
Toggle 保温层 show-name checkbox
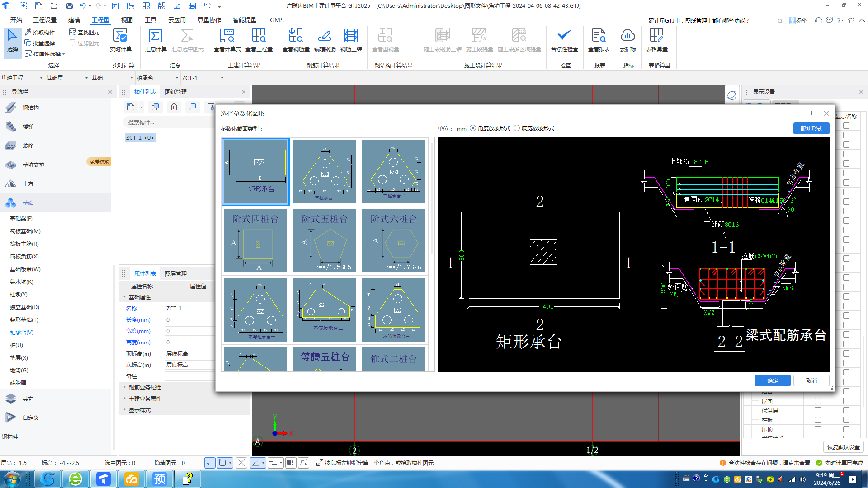[846, 410]
